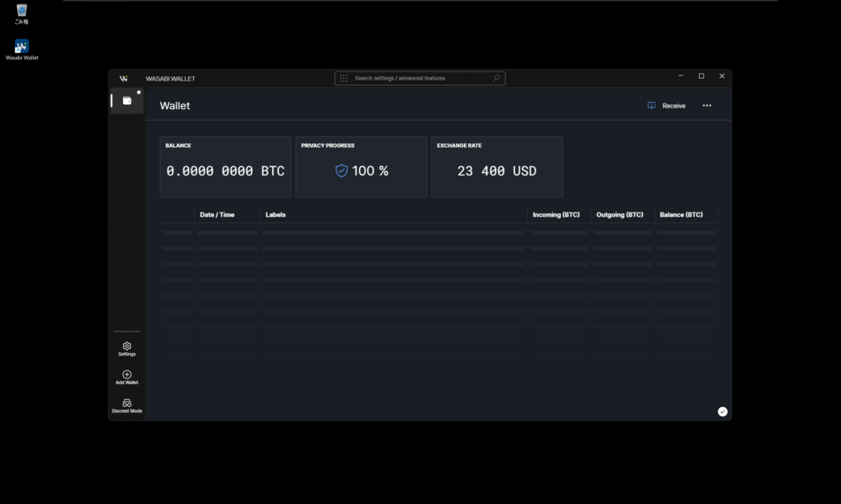Focus the Search settings field
Image resolution: width=841 pixels, height=504 pixels.
[x=420, y=78]
